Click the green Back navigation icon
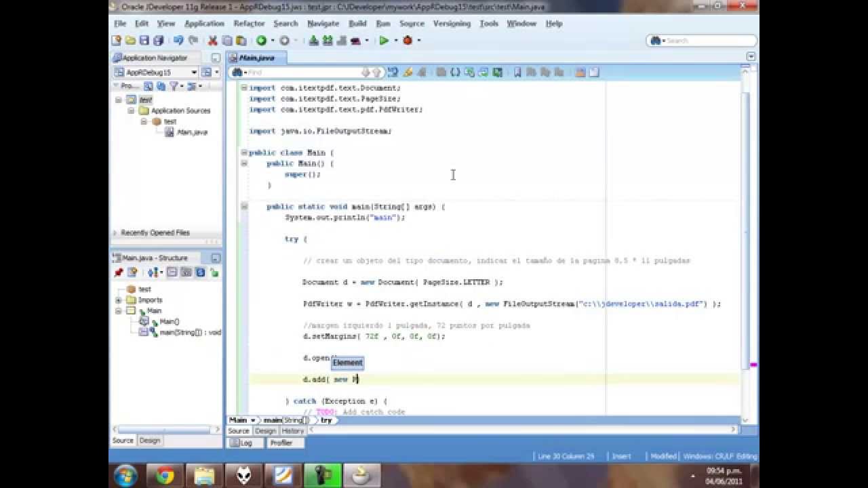This screenshot has width=868, height=488. click(x=260, y=41)
